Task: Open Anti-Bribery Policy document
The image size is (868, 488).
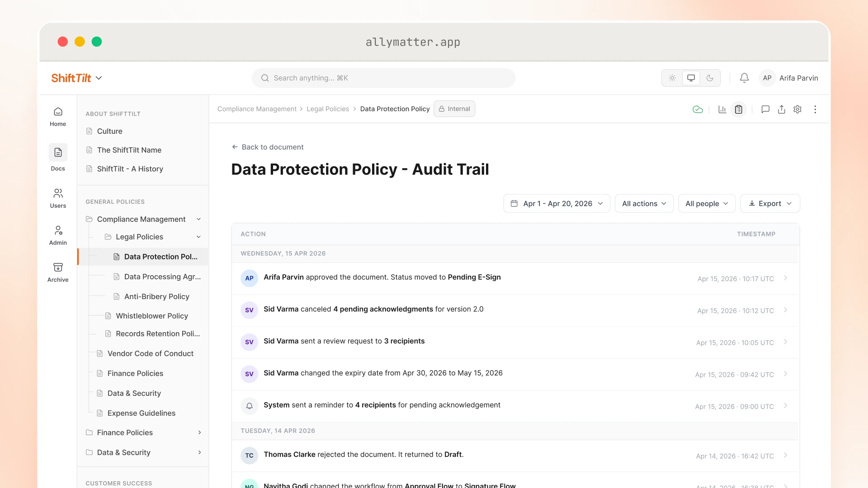Action: pos(156,296)
